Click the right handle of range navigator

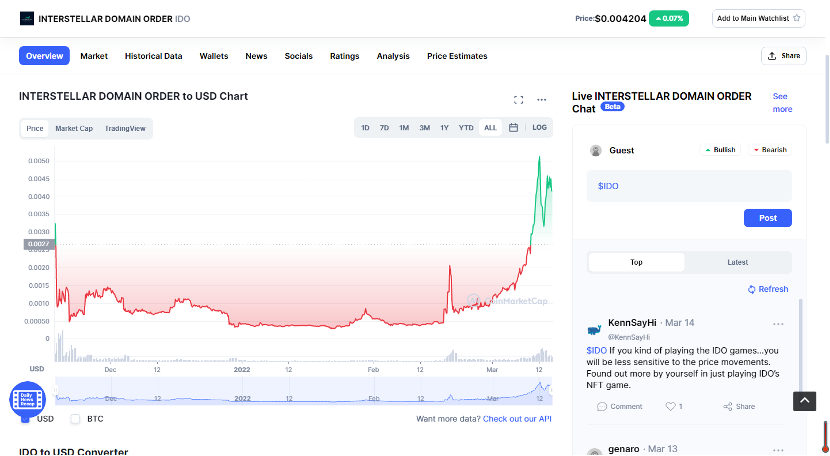[551, 390]
